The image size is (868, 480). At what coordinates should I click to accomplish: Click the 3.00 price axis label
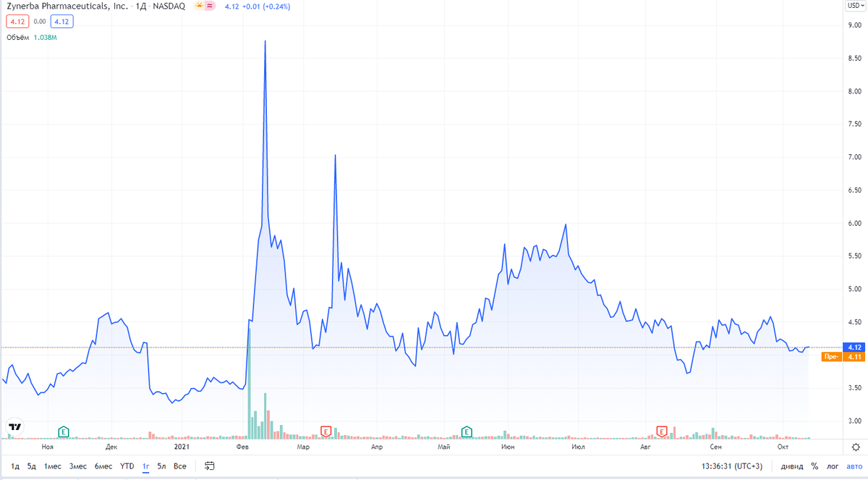tap(854, 421)
